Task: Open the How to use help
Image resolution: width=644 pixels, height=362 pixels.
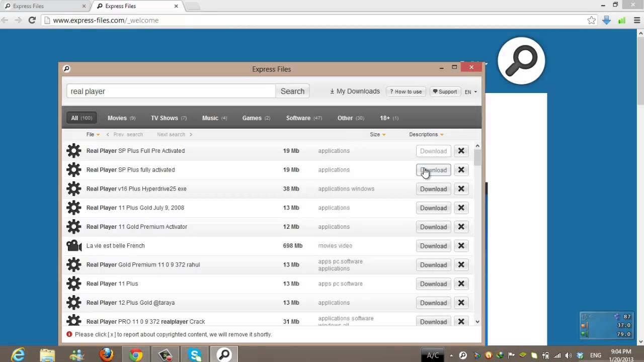Action: pyautogui.click(x=406, y=92)
